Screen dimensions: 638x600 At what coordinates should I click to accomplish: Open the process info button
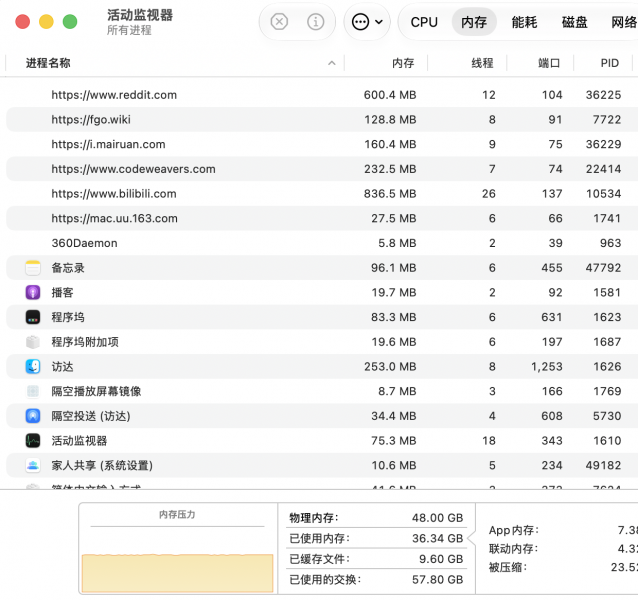tap(315, 22)
